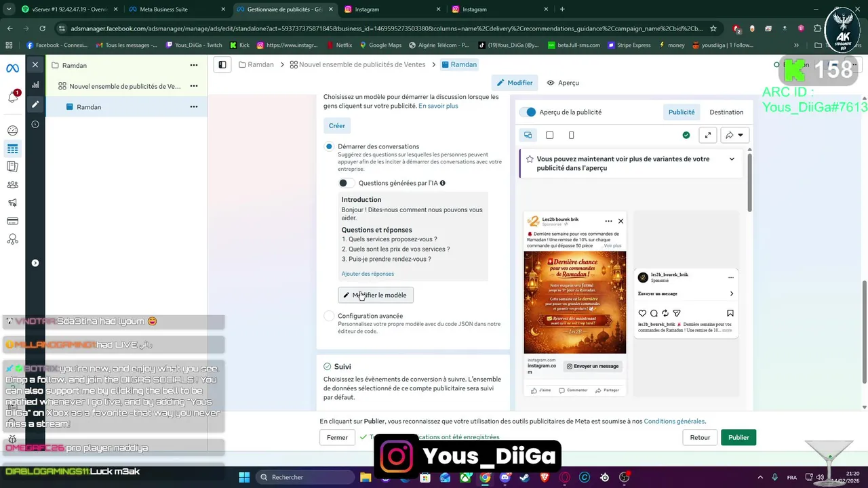Screen dimensions: 868x488
Task: Show info for AI generated questions
Action: 443,183
